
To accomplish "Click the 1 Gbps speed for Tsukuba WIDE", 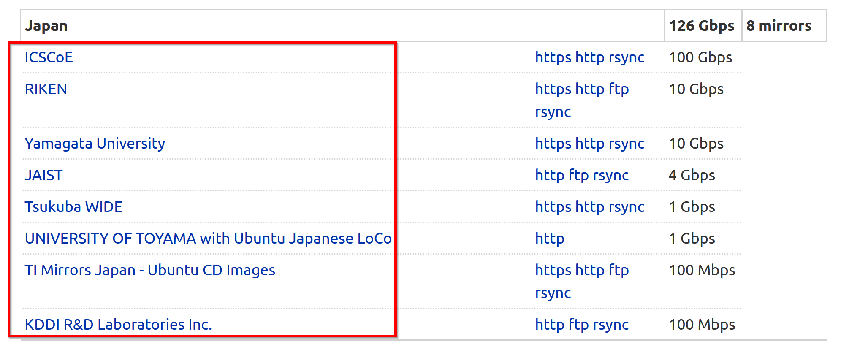I will [x=692, y=207].
